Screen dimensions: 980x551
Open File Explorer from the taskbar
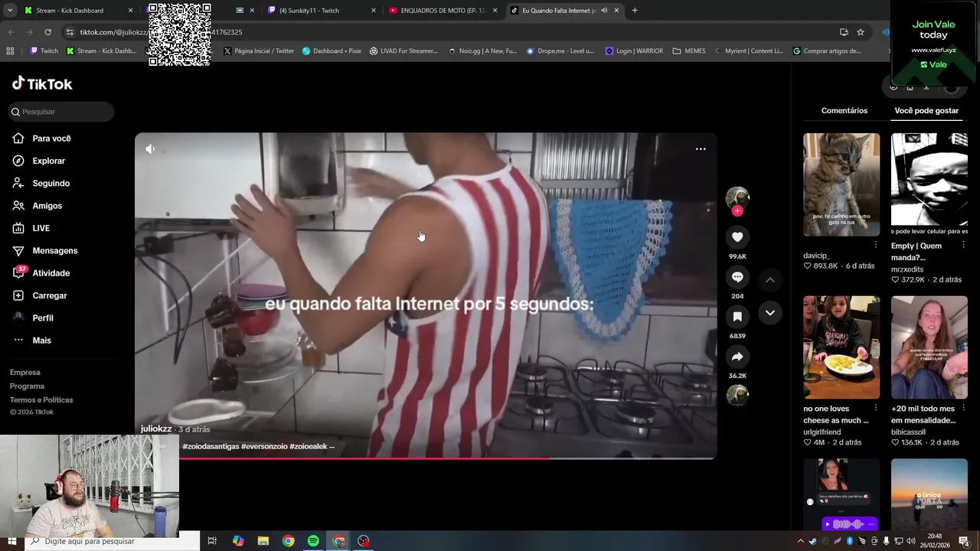[263, 541]
